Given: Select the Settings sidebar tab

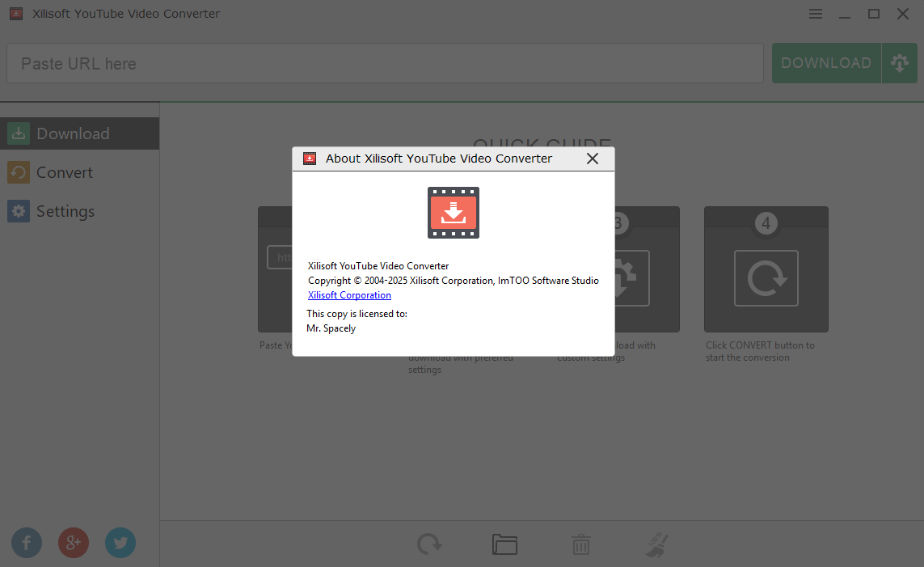Looking at the screenshot, I should coord(79,211).
